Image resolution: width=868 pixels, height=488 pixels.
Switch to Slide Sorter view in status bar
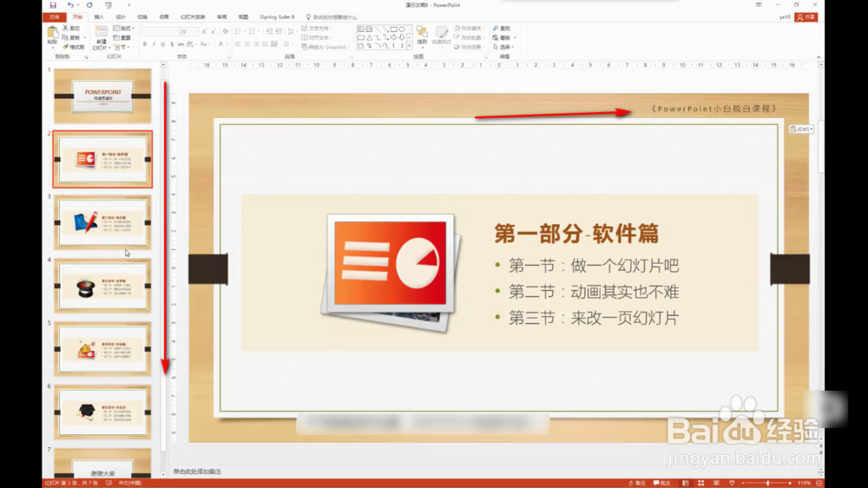pyautogui.click(x=700, y=483)
